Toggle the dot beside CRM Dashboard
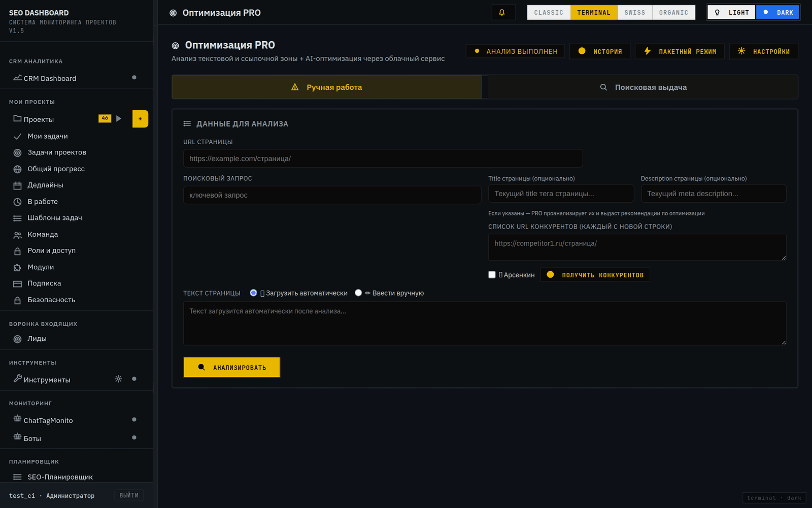 click(134, 78)
